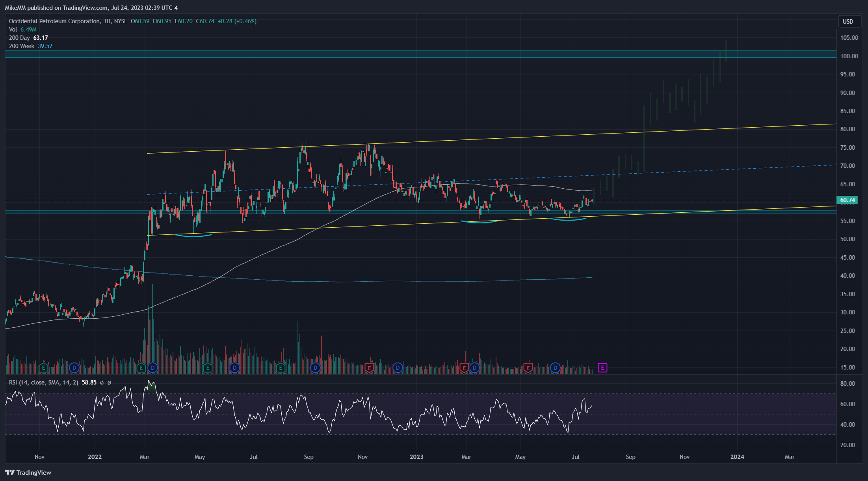Click the green earnings marker in late February 2022
Image resolution: width=868 pixels, height=481 pixels.
tap(141, 368)
